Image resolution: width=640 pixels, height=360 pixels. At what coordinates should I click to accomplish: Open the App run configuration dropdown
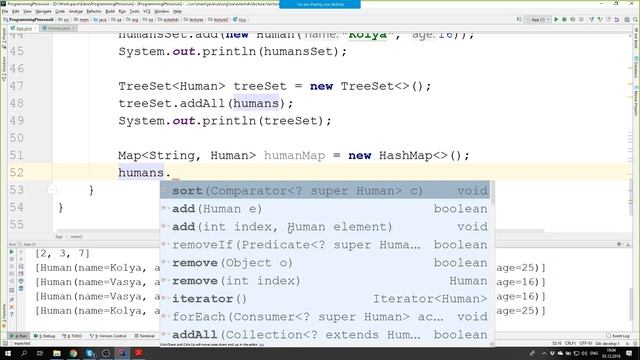tap(539, 19)
